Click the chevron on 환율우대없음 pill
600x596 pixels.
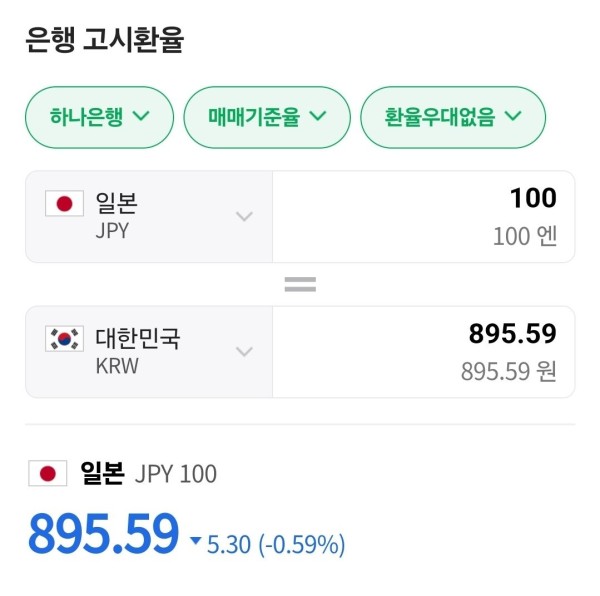(513, 115)
